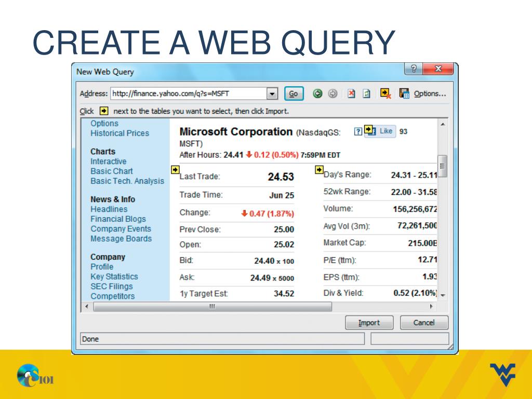Click the Charts section heading

click(x=103, y=152)
